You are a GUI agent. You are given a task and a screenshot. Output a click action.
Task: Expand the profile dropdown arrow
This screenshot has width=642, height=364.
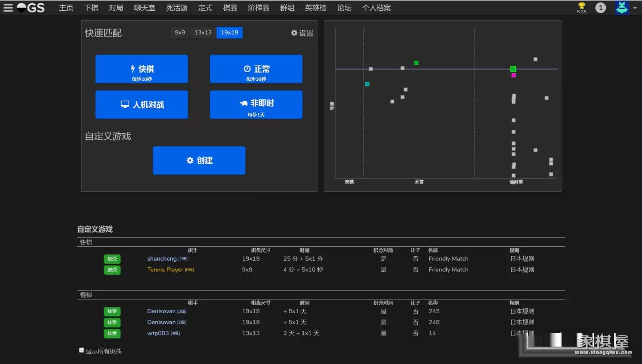pos(635,8)
